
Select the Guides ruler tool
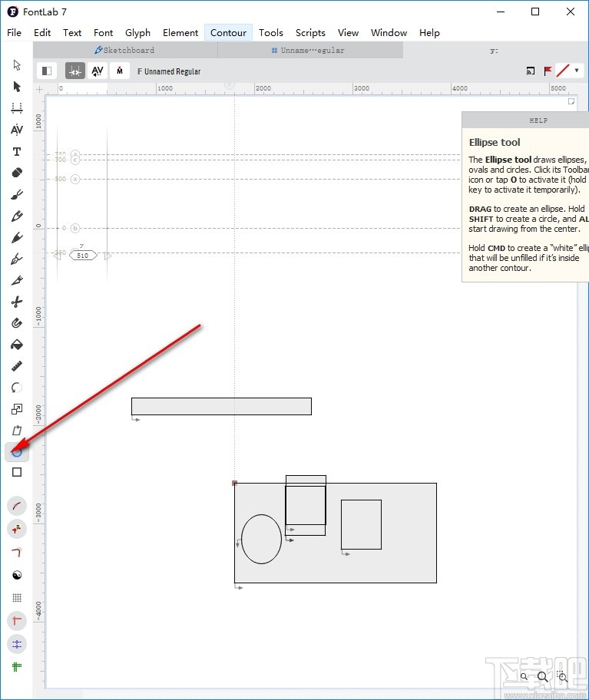[x=17, y=366]
